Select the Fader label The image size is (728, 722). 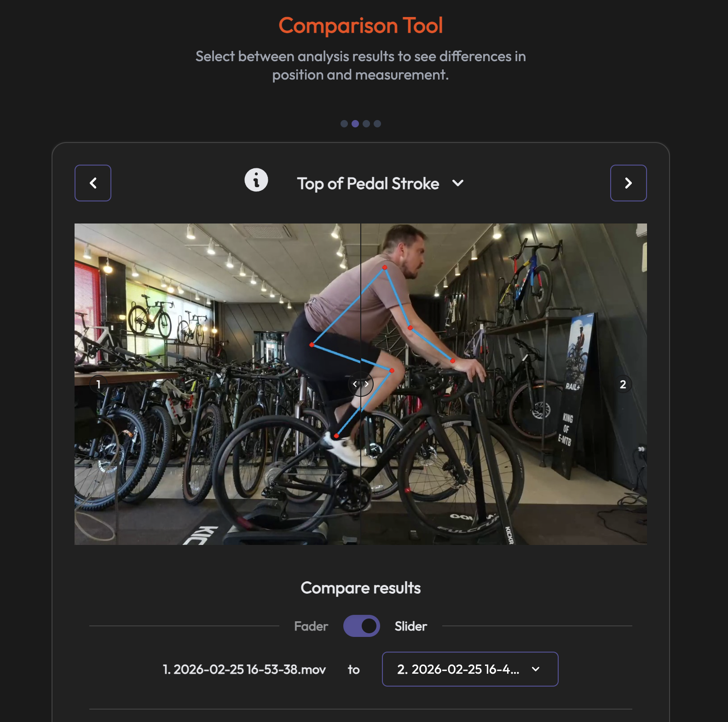[311, 626]
